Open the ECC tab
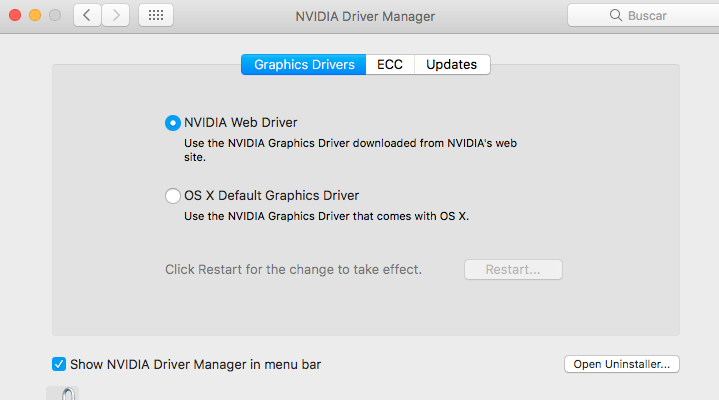719x400 pixels. [x=390, y=65]
